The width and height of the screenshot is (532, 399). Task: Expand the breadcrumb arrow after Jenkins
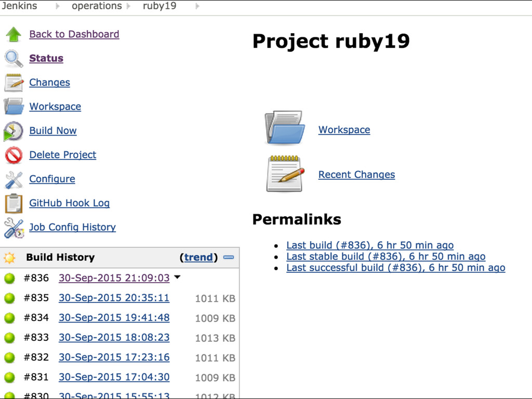pos(58,7)
